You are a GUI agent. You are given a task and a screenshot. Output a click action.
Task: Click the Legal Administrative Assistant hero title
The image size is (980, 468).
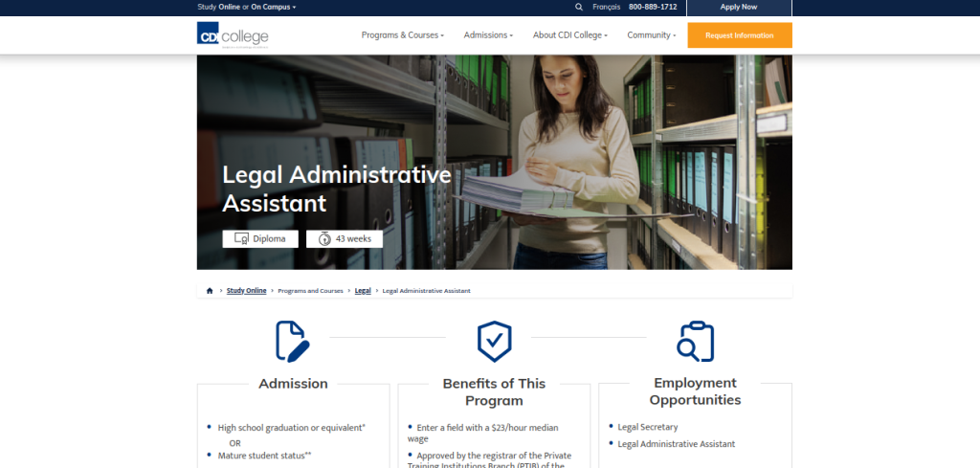click(x=337, y=189)
